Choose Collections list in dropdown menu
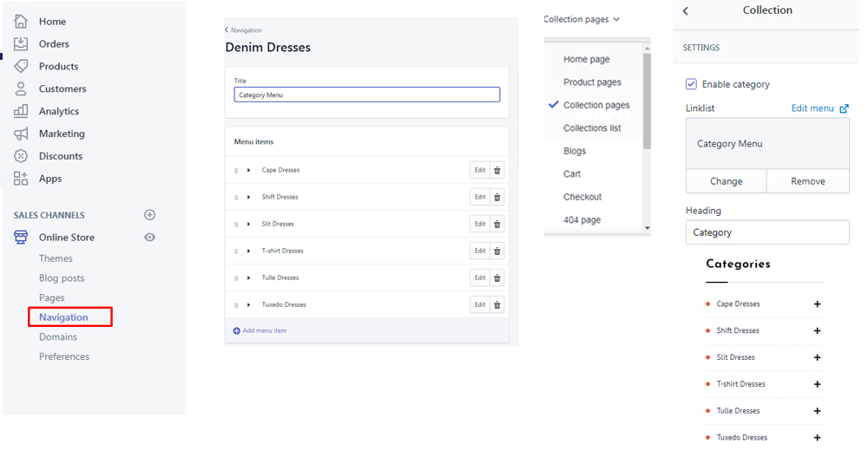 pos(592,128)
